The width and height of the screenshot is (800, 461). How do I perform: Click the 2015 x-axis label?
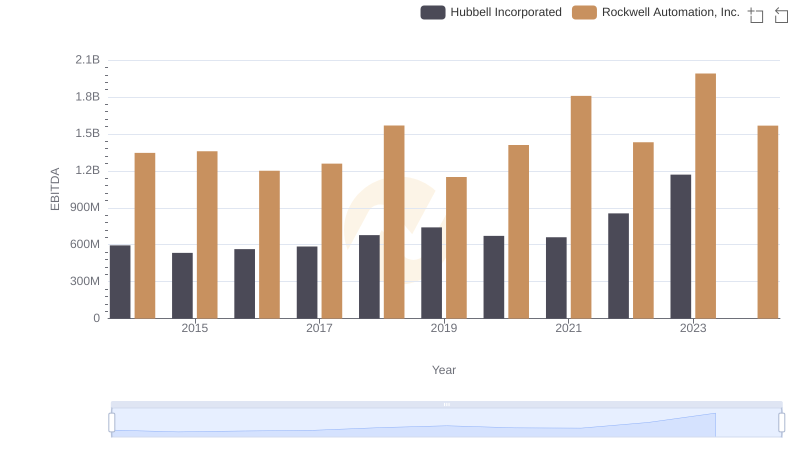[x=194, y=328]
